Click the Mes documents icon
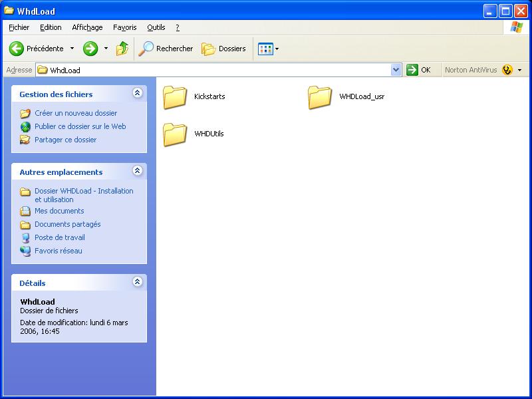The height and width of the screenshot is (399, 532). click(25, 211)
